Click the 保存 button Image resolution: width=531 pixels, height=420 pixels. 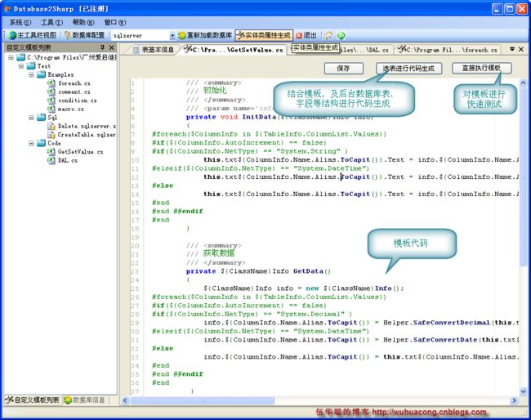coord(344,68)
